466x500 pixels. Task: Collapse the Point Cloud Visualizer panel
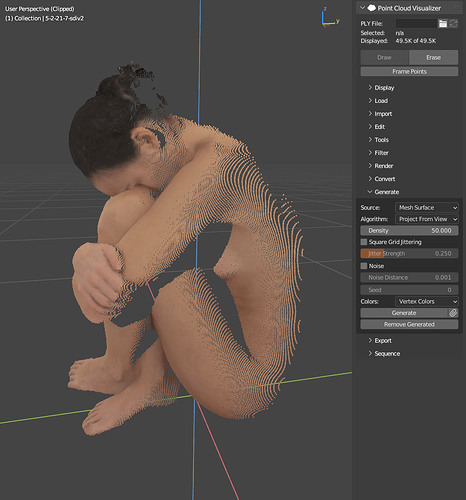pyautogui.click(x=362, y=8)
